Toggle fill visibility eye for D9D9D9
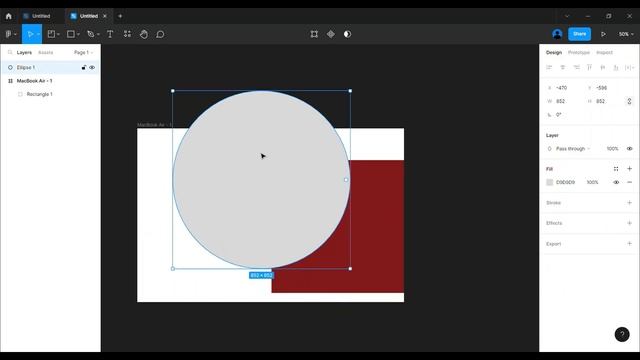 coord(616,182)
